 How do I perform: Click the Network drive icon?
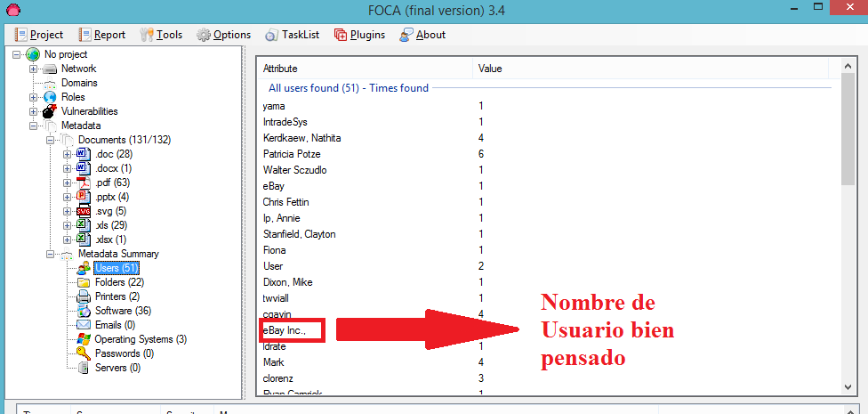pyautogui.click(x=50, y=69)
